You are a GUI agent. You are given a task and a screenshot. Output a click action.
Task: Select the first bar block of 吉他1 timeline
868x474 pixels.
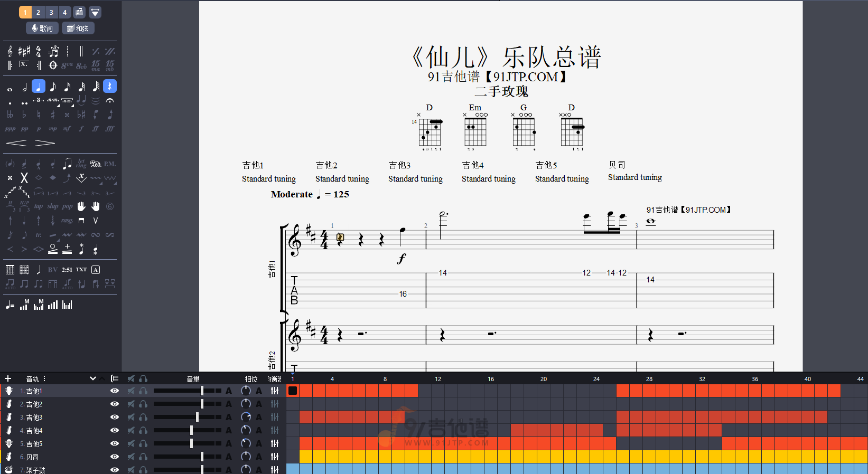(x=293, y=391)
